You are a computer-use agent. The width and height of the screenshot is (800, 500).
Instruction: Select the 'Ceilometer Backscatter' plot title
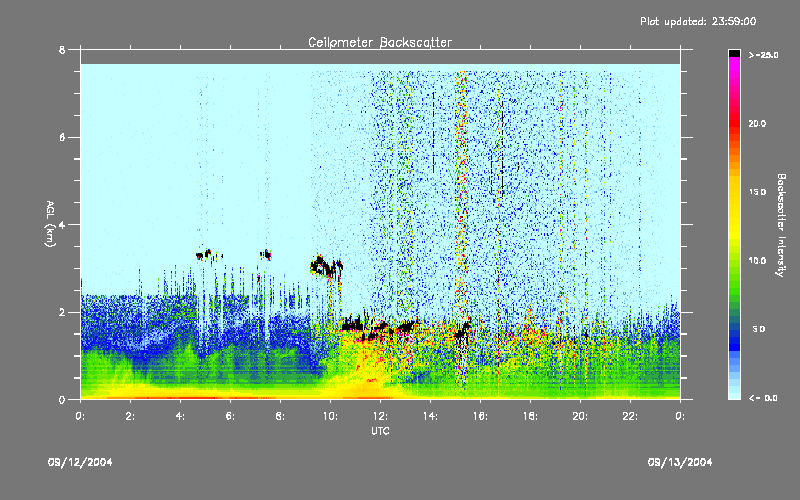(x=380, y=42)
